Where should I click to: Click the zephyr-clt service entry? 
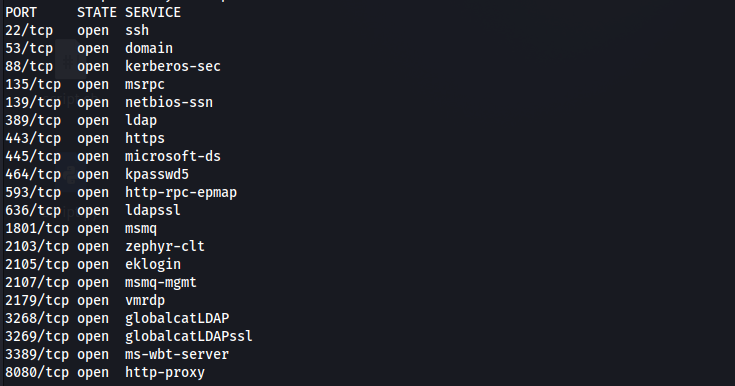(x=165, y=246)
